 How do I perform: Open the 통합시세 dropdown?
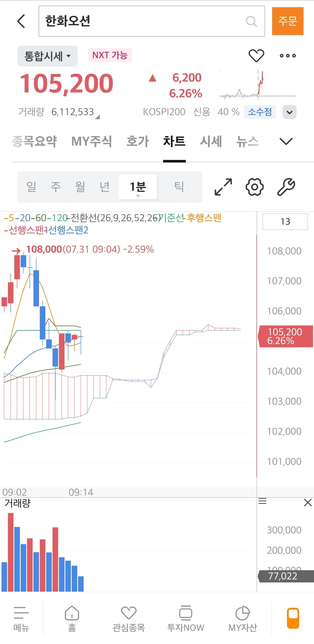click(x=48, y=56)
